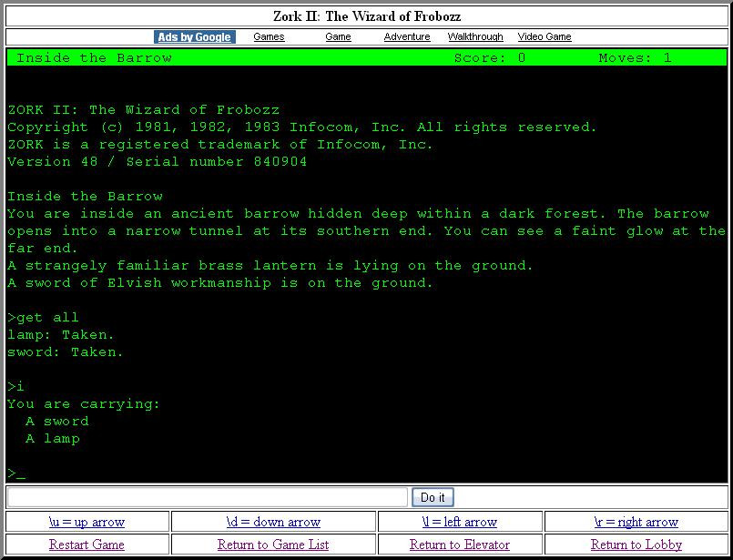Click Return to Game List link
The image size is (733, 560).
click(x=273, y=545)
